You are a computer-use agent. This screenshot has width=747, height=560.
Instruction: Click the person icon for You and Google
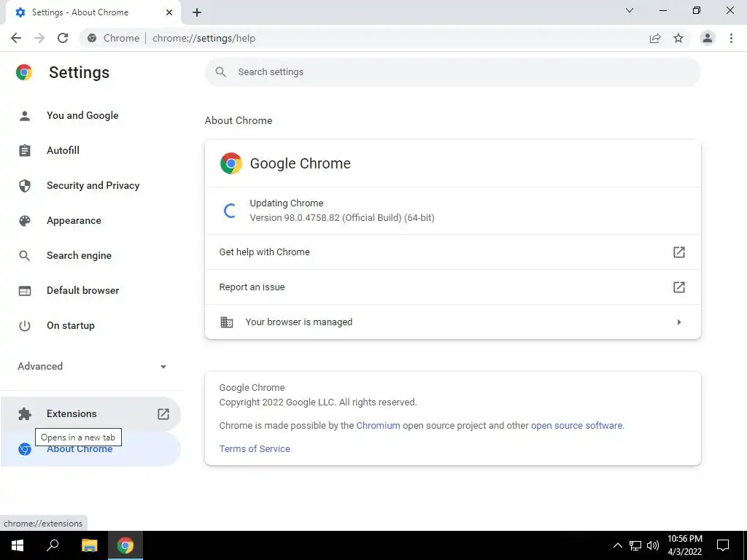point(25,116)
